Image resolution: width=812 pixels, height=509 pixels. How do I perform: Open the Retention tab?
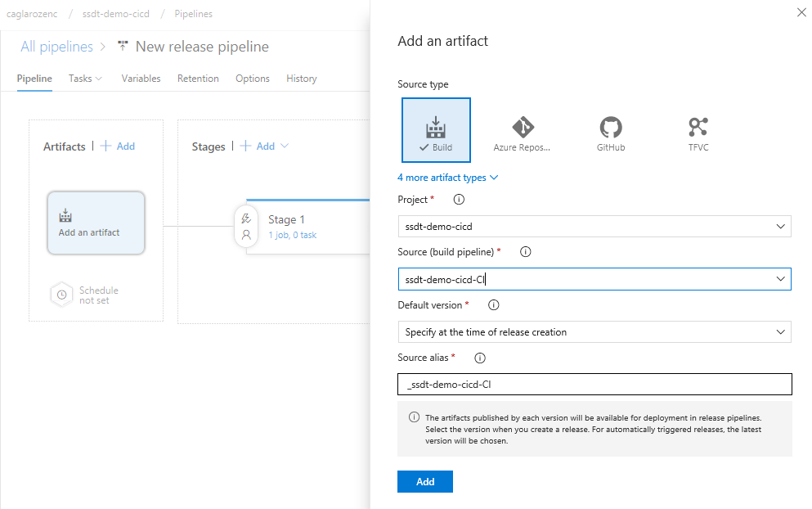click(198, 79)
